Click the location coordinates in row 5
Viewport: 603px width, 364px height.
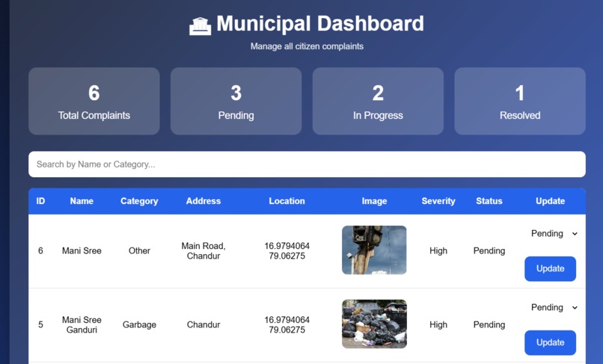[x=287, y=324]
